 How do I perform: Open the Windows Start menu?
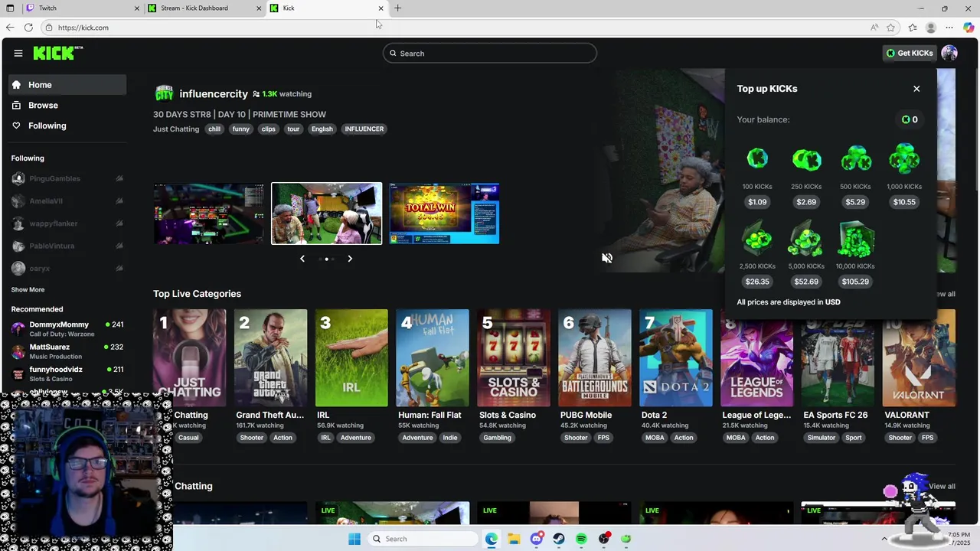tap(354, 539)
